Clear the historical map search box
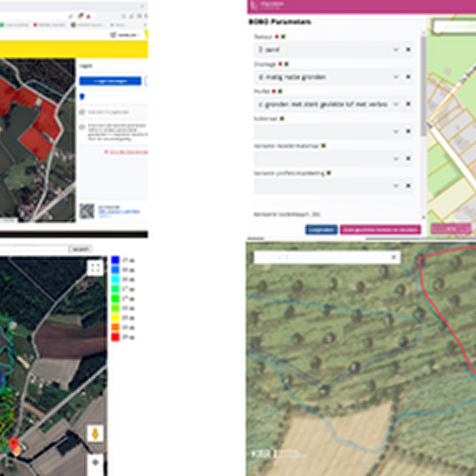476x476 pixels. coord(394,257)
